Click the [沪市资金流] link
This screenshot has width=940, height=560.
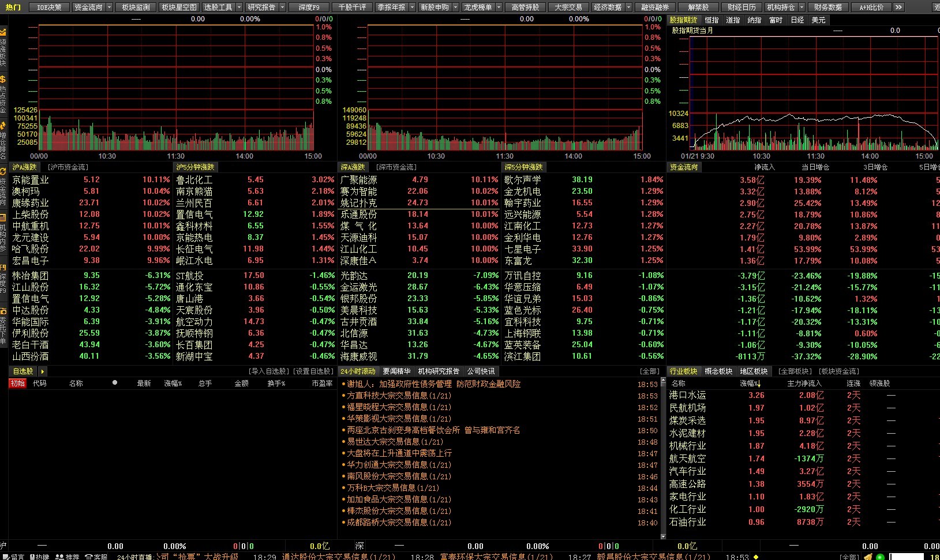tap(68, 167)
